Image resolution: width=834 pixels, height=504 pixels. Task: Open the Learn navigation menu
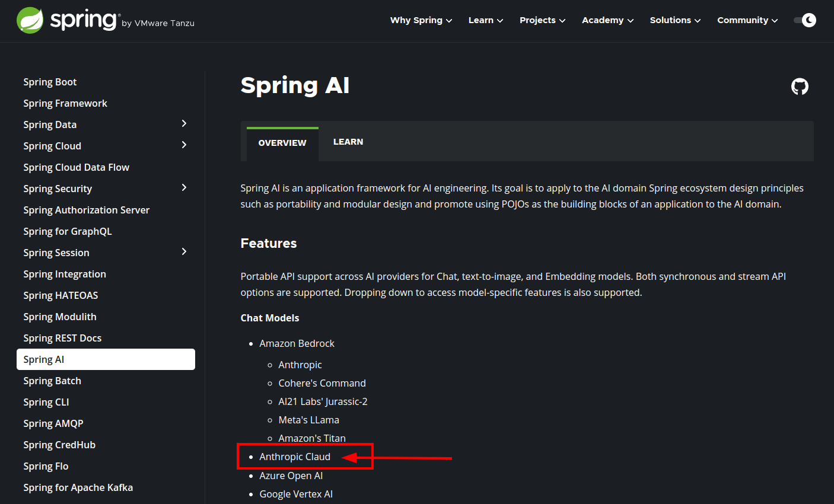coord(486,20)
